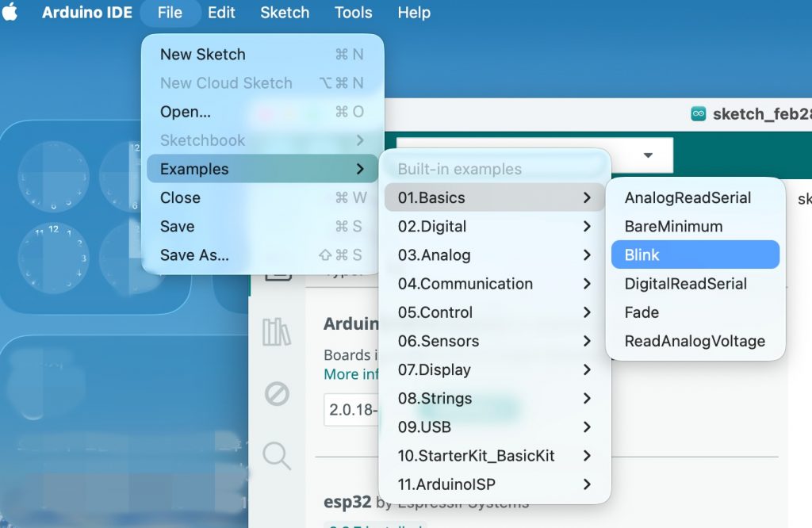Open the Debug panel icon
Viewport: 812px width, 528px height.
click(277, 393)
